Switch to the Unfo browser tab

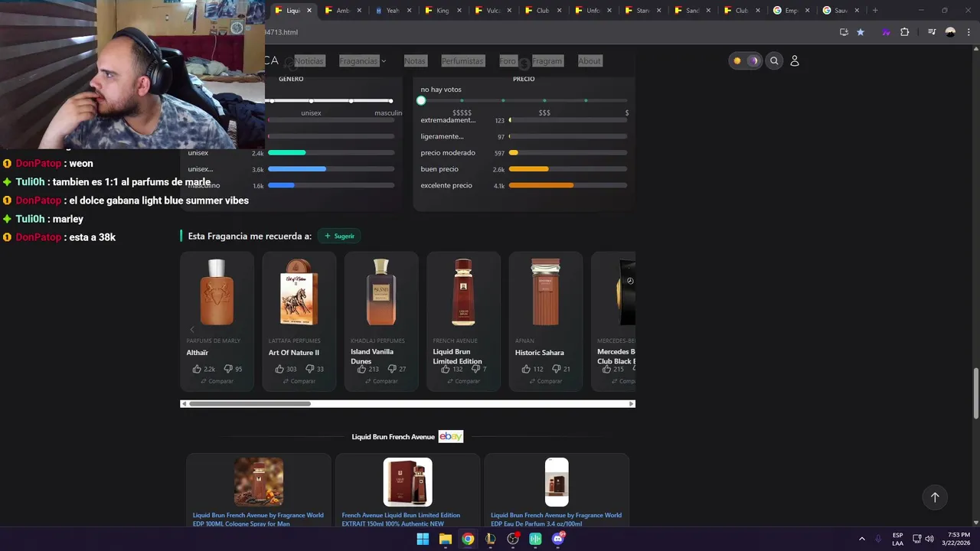[x=592, y=11]
